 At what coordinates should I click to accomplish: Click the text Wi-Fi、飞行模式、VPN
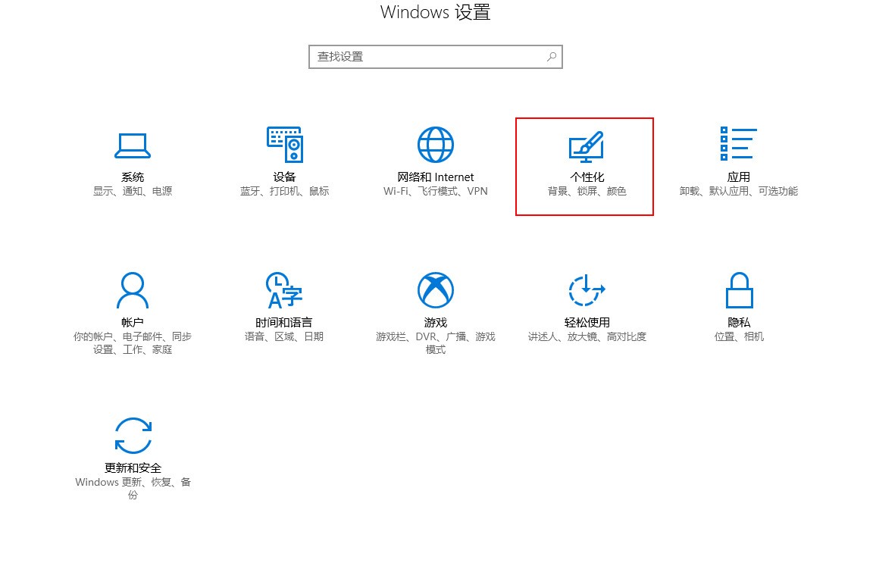(436, 191)
